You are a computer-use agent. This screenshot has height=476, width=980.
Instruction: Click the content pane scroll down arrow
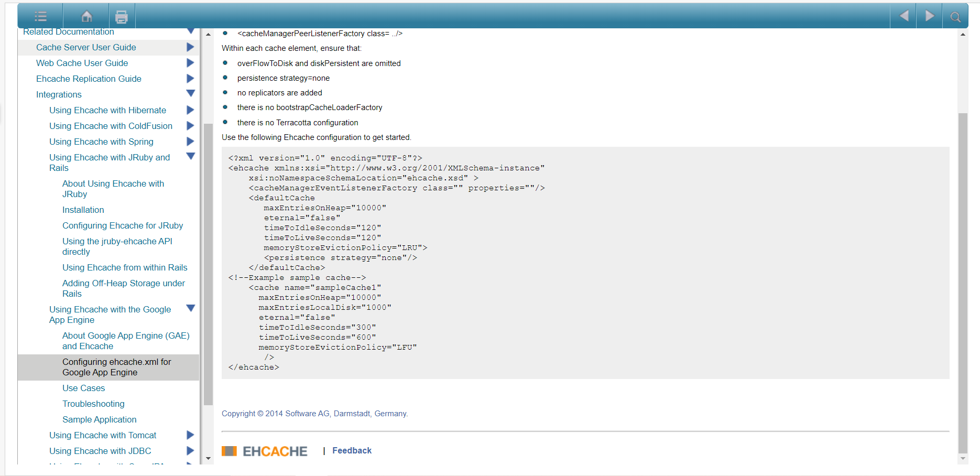tap(963, 458)
